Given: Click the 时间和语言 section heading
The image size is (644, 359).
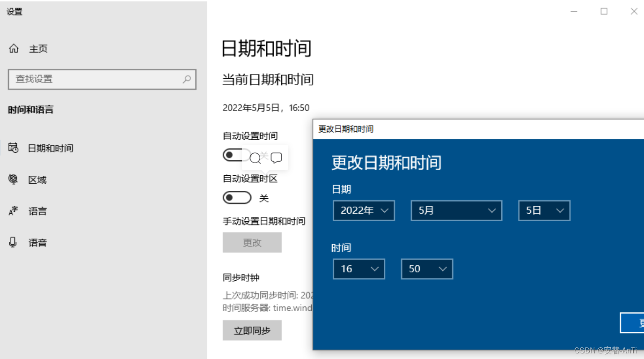Looking at the screenshot, I should 31,110.
